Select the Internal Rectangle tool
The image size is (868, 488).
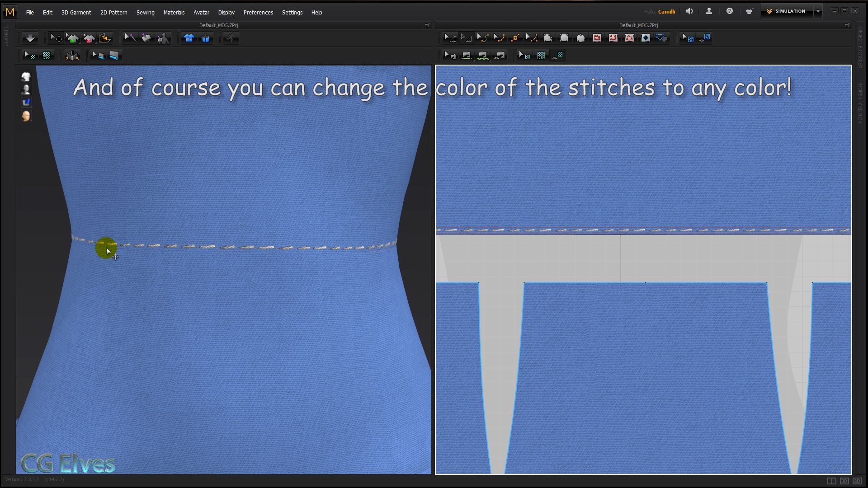(x=613, y=38)
